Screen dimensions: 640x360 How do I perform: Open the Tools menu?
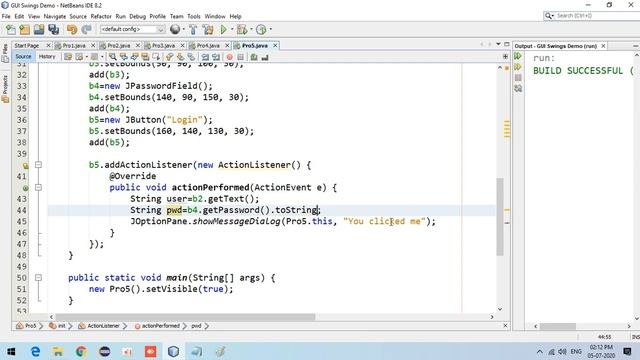click(x=194, y=16)
